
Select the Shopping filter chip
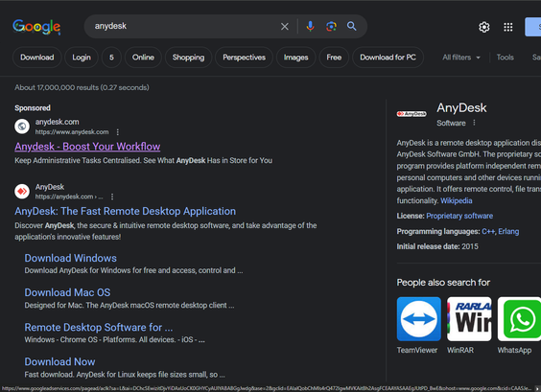(x=188, y=58)
